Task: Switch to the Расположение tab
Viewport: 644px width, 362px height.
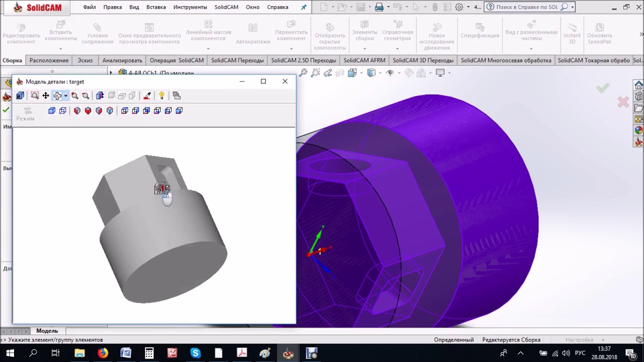Action: 49,60
